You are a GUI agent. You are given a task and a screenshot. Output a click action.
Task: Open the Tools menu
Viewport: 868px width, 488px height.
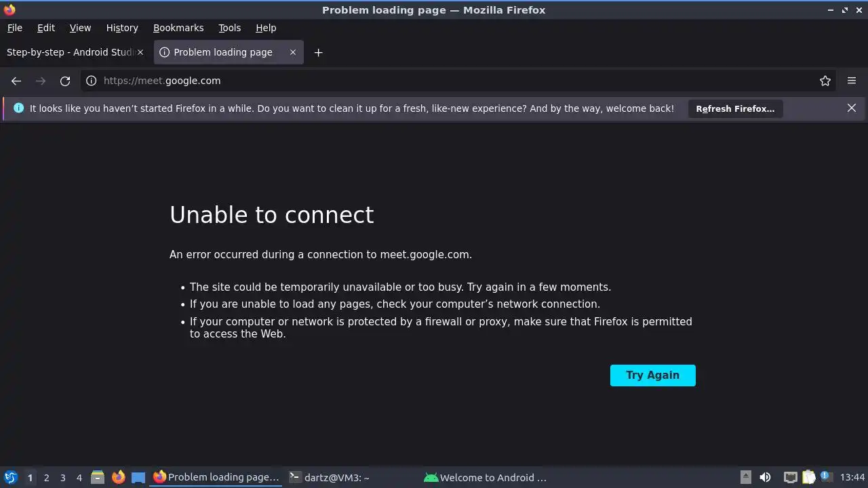pyautogui.click(x=229, y=28)
